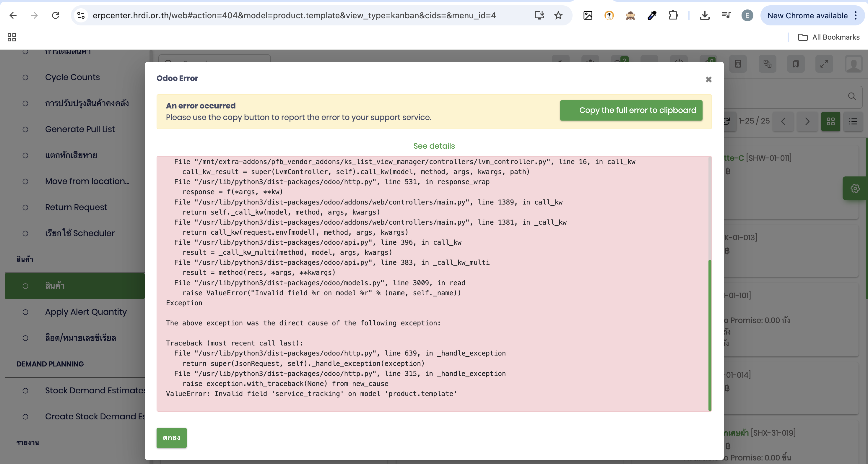Screen dimensions: 868x464
Task: Select Apply Alert Quantity in sidebar
Action: point(86,312)
